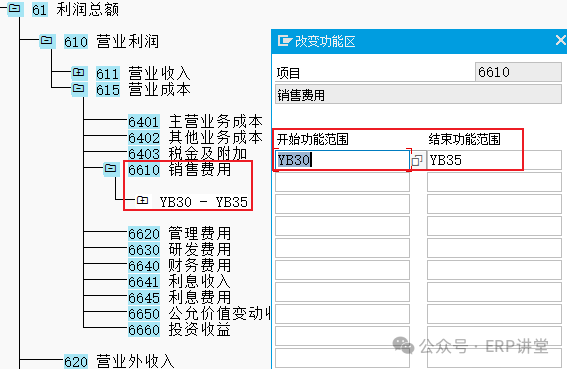The image size is (567, 369).
Task: Select the 6402 其他业务成本 item
Action: (x=195, y=138)
